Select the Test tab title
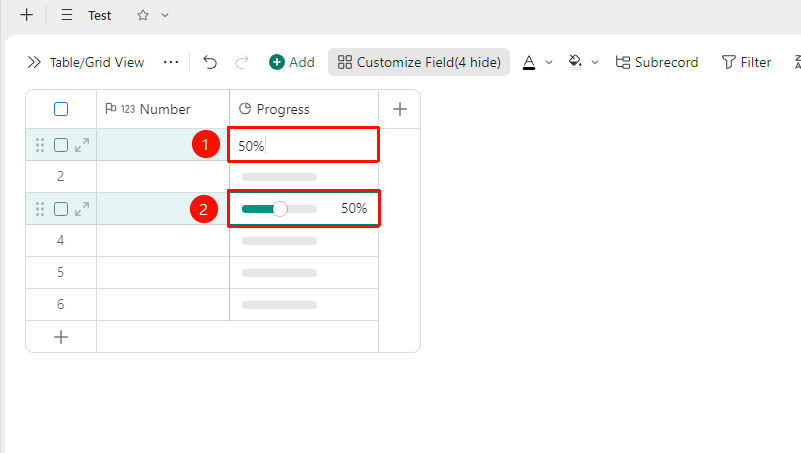This screenshot has width=801, height=453. [x=99, y=16]
